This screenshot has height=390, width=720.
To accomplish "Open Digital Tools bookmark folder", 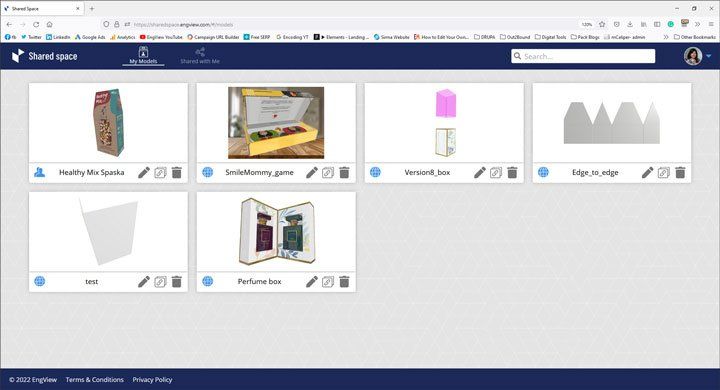I will point(551,37).
